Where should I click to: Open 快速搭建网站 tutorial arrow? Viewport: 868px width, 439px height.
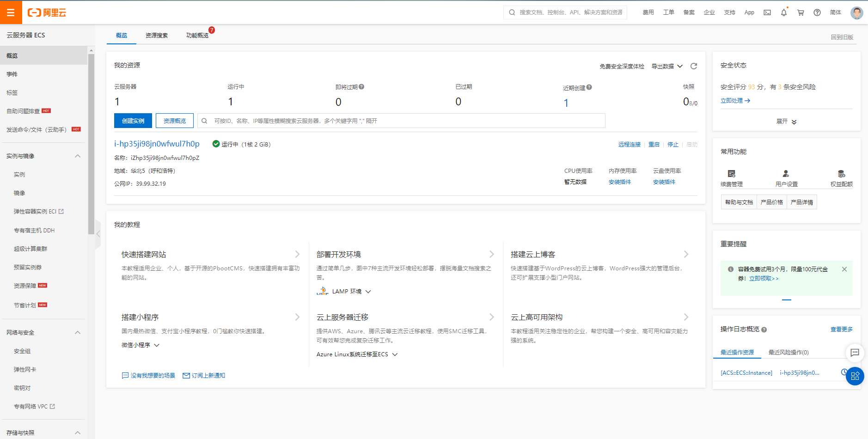(x=297, y=254)
